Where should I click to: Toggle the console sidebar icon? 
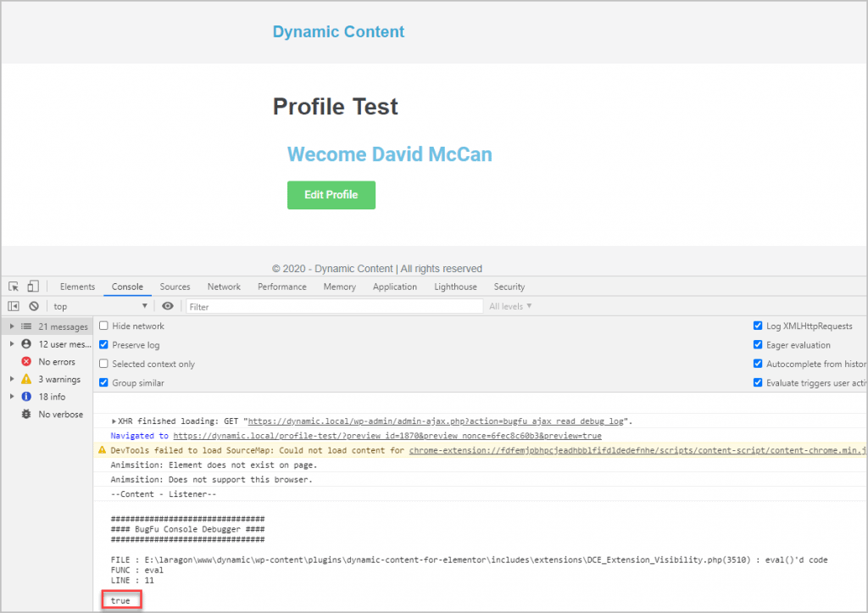pos(14,306)
